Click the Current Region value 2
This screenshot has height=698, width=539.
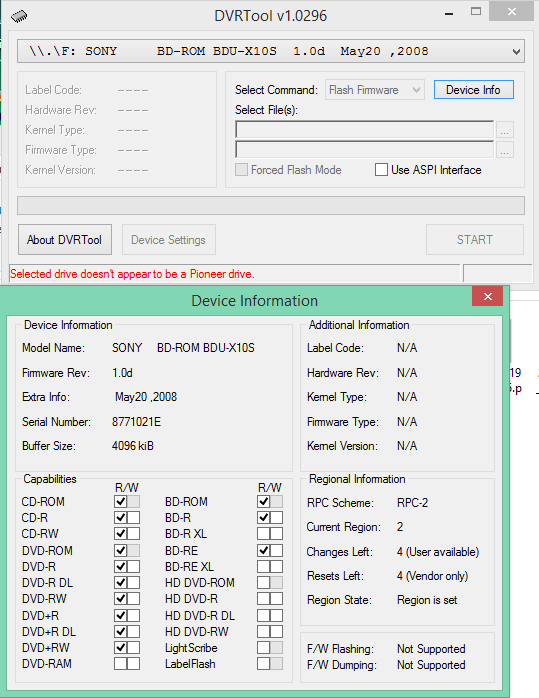point(400,527)
